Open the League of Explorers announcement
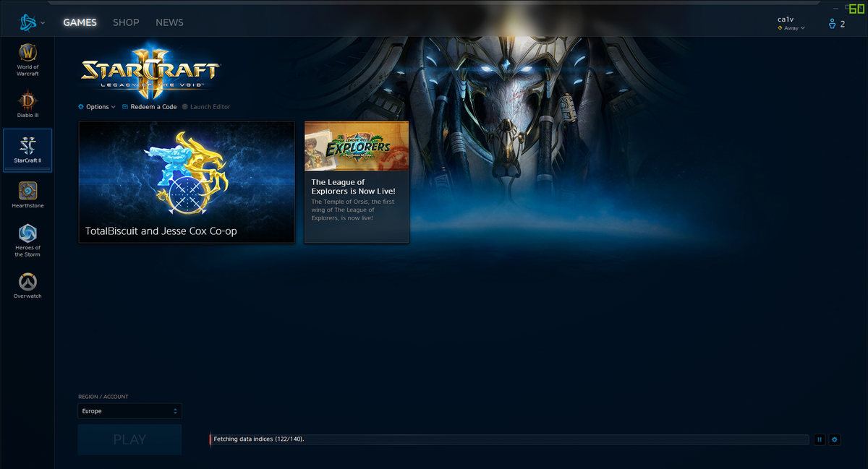Viewport: 868px width, 469px height. (356, 181)
